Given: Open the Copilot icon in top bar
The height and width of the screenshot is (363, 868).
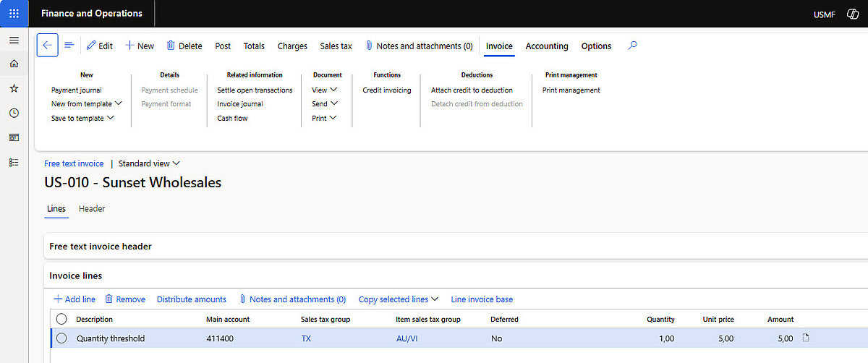Looking at the screenshot, I should [x=852, y=14].
